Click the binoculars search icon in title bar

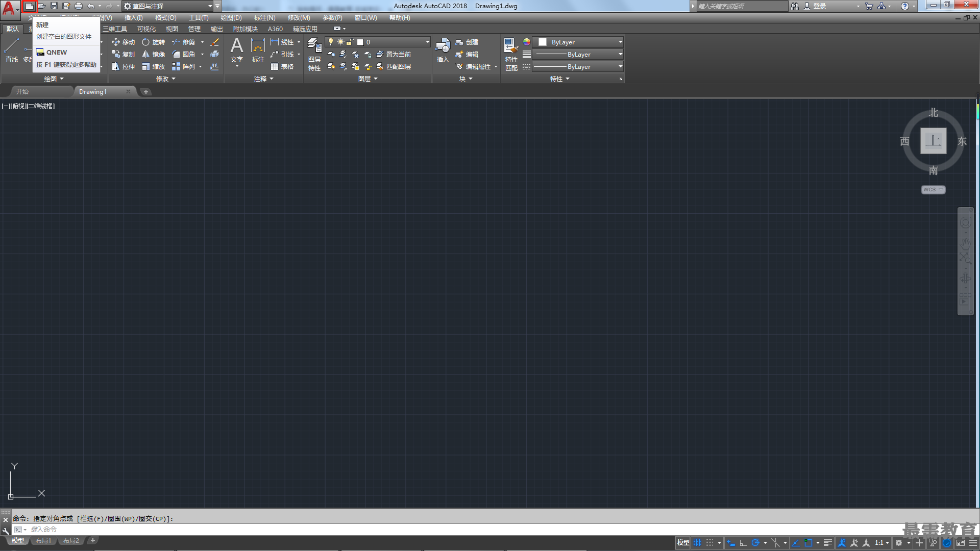[x=795, y=6]
